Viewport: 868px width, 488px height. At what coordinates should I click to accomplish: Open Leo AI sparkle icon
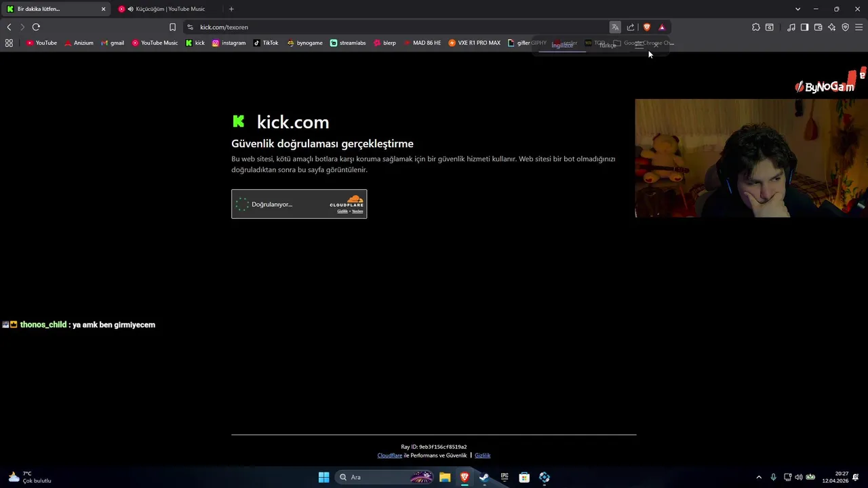832,27
